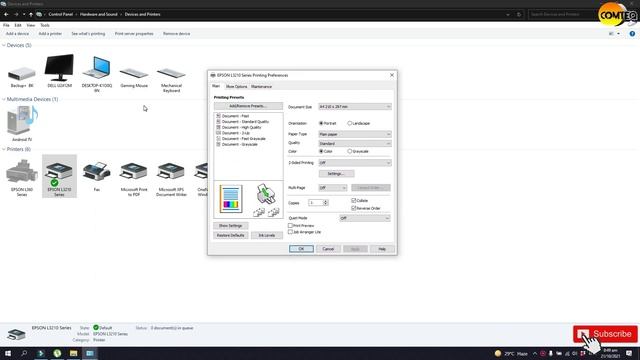Click the Copies number field
This screenshot has height=360, width=640.
[316, 203]
